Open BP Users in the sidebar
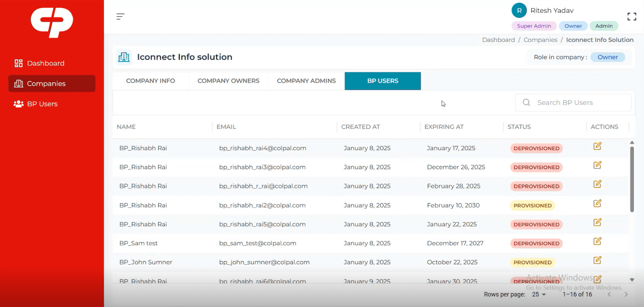This screenshot has height=307, width=644. pos(42,104)
